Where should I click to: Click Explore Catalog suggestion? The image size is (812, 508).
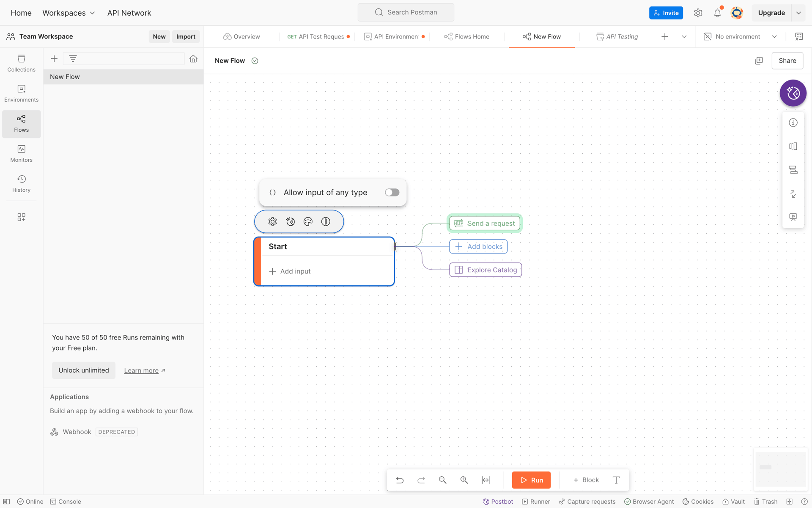coord(486,270)
